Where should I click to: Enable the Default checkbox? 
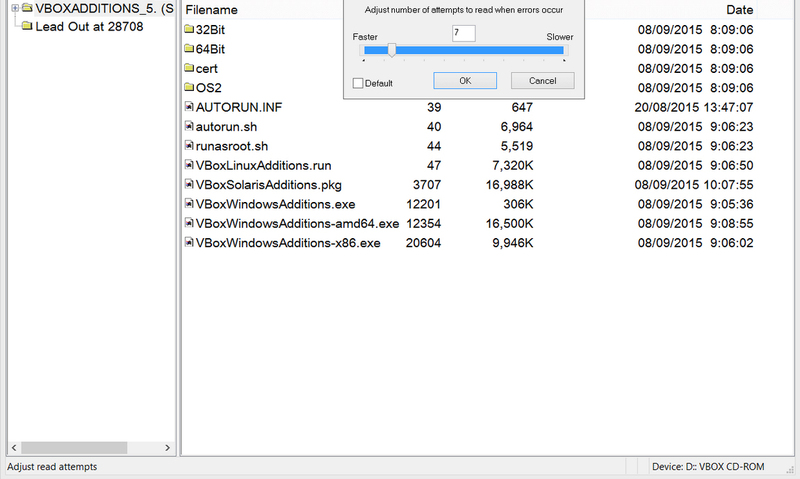click(x=358, y=83)
